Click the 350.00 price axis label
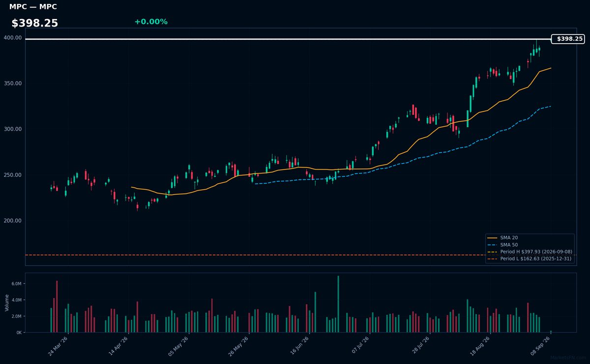This screenshot has width=590, height=364. click(x=13, y=84)
